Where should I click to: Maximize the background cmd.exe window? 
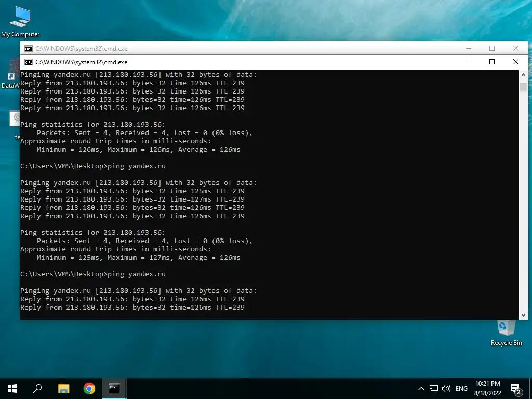pyautogui.click(x=492, y=48)
